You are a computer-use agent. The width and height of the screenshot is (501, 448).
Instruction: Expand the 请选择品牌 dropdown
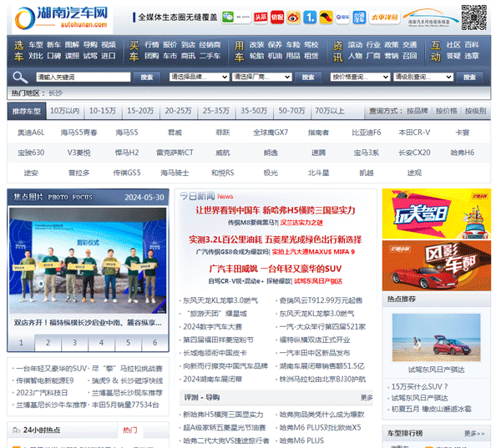(199, 77)
